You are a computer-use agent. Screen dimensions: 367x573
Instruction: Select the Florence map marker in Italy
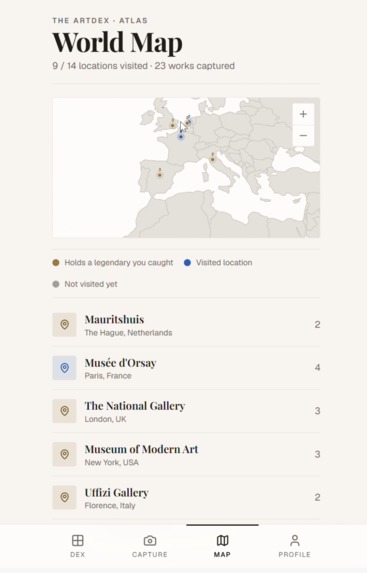212,159
